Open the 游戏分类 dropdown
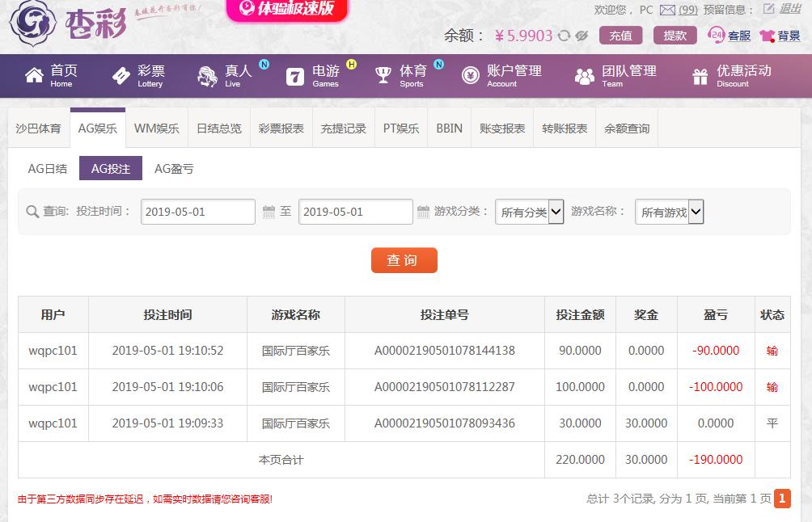This screenshot has width=812, height=522. coord(529,212)
